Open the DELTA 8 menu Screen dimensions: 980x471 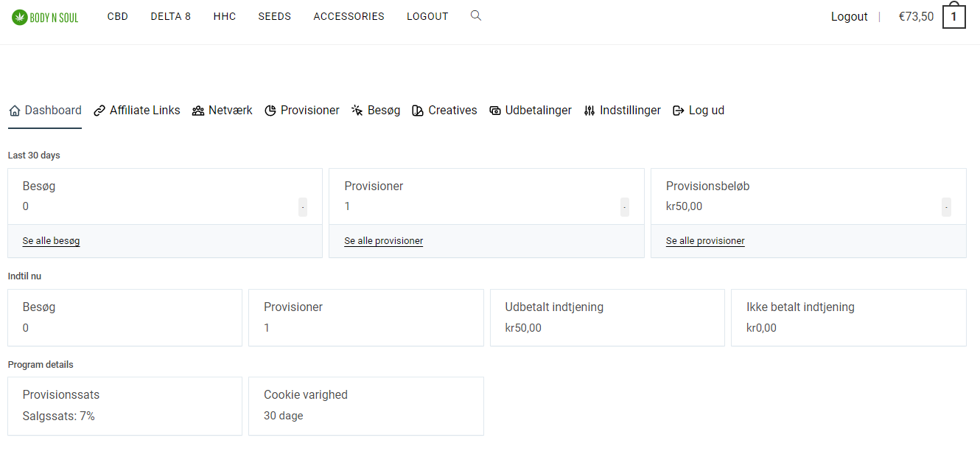170,15
